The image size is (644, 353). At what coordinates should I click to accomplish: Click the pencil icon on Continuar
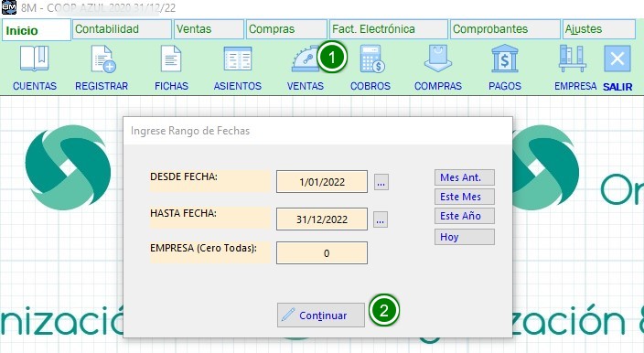tap(288, 315)
